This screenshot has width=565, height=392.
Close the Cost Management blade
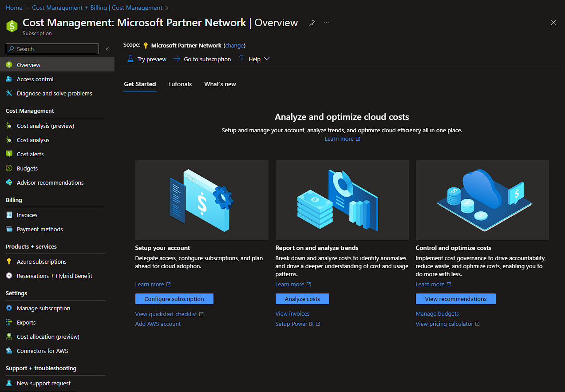pos(553,23)
